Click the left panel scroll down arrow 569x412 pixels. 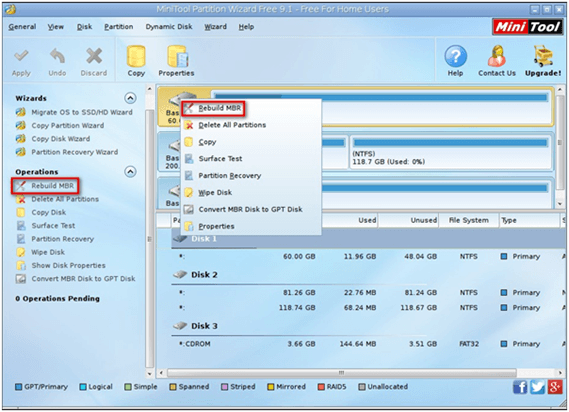click(150, 373)
